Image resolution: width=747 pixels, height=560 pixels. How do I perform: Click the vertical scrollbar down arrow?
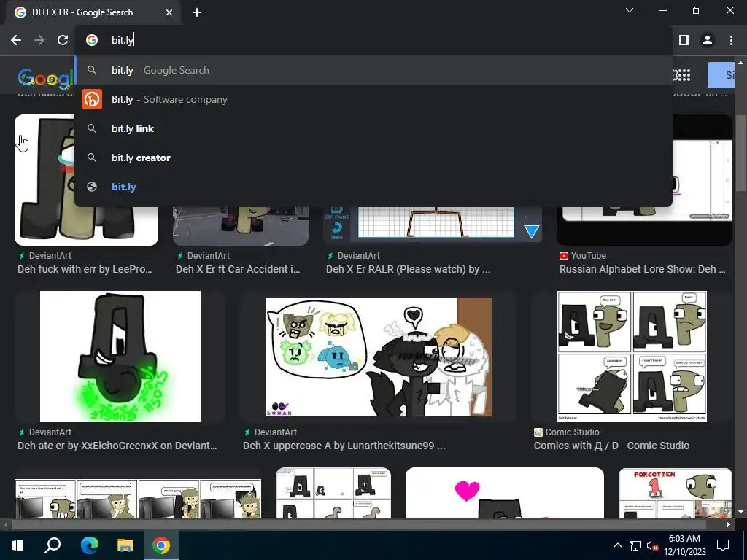(x=740, y=512)
